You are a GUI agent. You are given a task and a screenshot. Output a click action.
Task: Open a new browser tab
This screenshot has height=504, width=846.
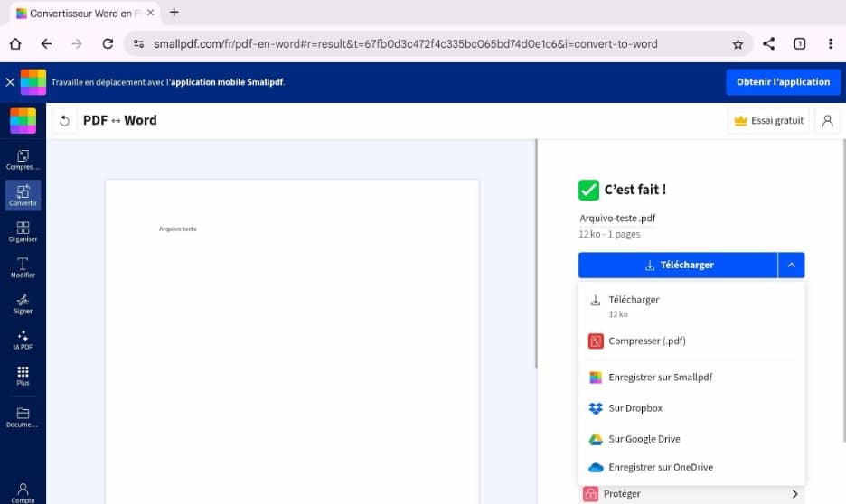[x=174, y=13]
